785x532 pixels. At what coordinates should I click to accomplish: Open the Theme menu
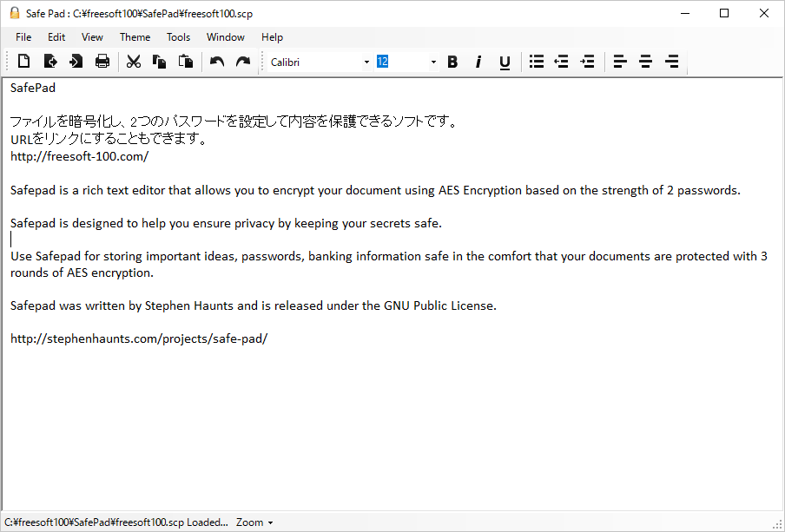(135, 37)
